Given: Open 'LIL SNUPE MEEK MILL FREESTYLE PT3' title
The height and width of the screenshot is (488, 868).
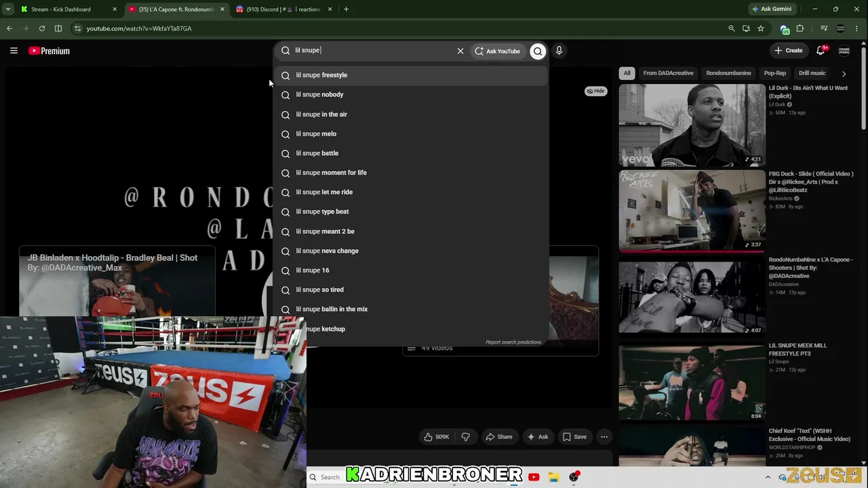Looking at the screenshot, I should pos(798,350).
